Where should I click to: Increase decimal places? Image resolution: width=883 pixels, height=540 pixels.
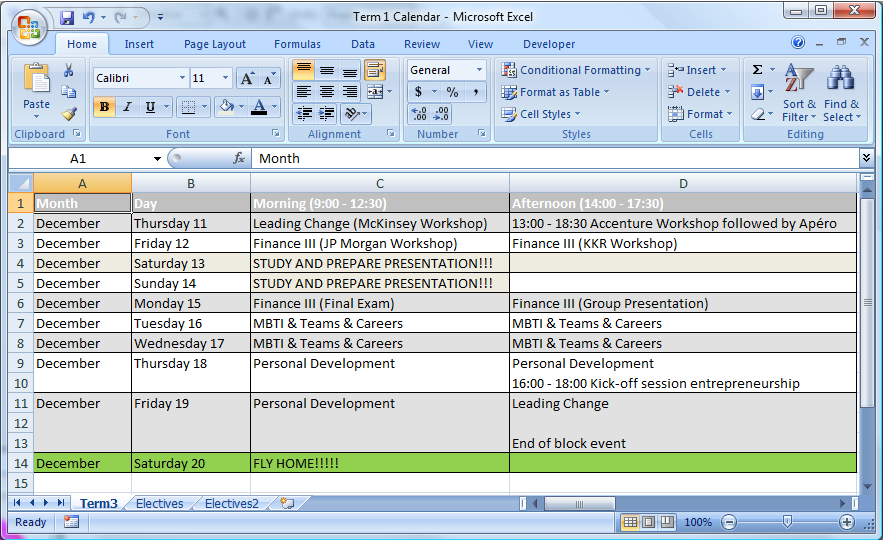tap(419, 114)
